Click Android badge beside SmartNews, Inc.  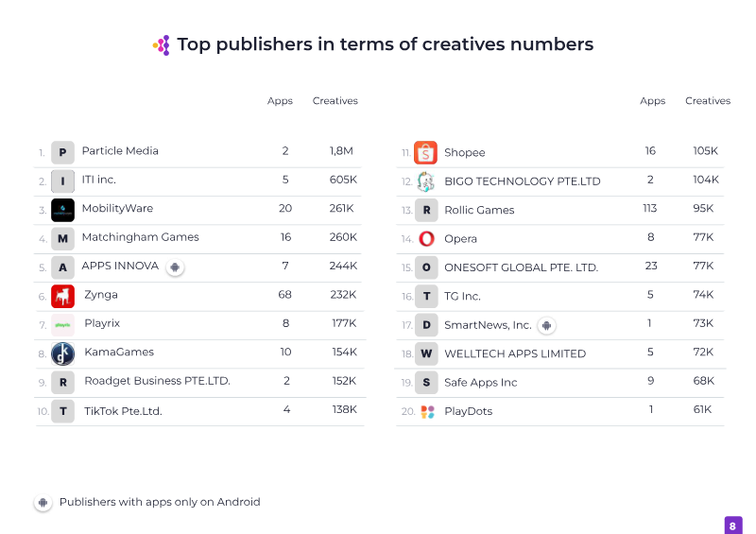tap(546, 326)
